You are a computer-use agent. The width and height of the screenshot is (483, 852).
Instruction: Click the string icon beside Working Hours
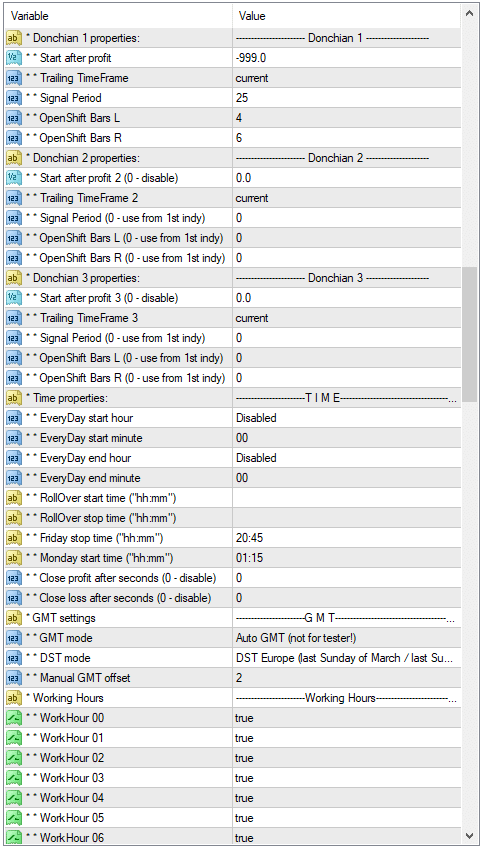(14, 698)
